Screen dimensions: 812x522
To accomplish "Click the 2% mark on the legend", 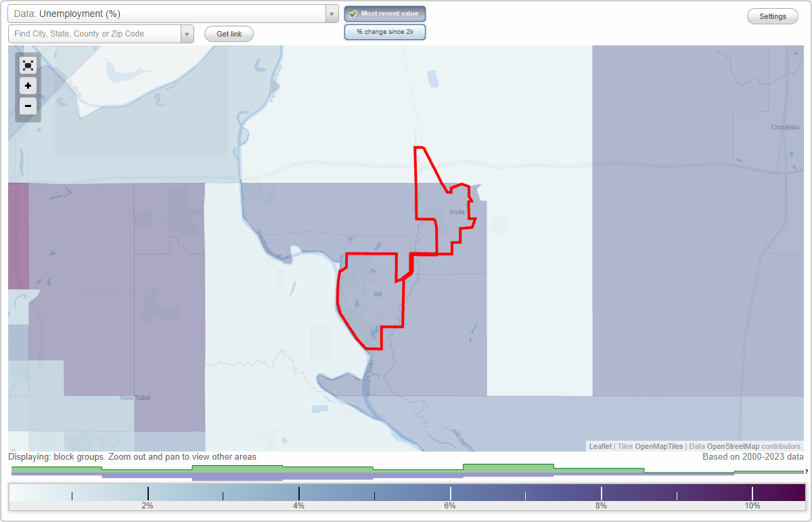I will (x=148, y=506).
